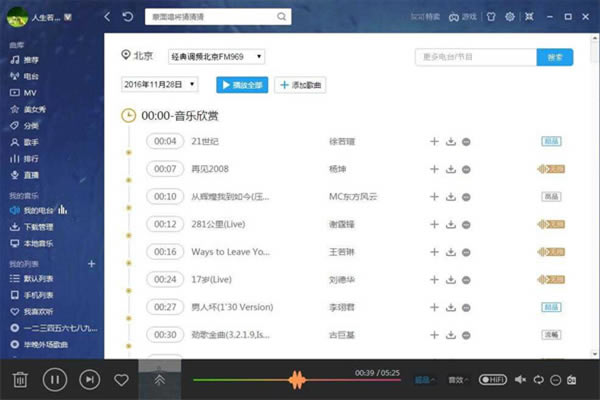Screen dimensions: 600x400
Task: Open more options for 再见2008
Action: click(x=466, y=169)
